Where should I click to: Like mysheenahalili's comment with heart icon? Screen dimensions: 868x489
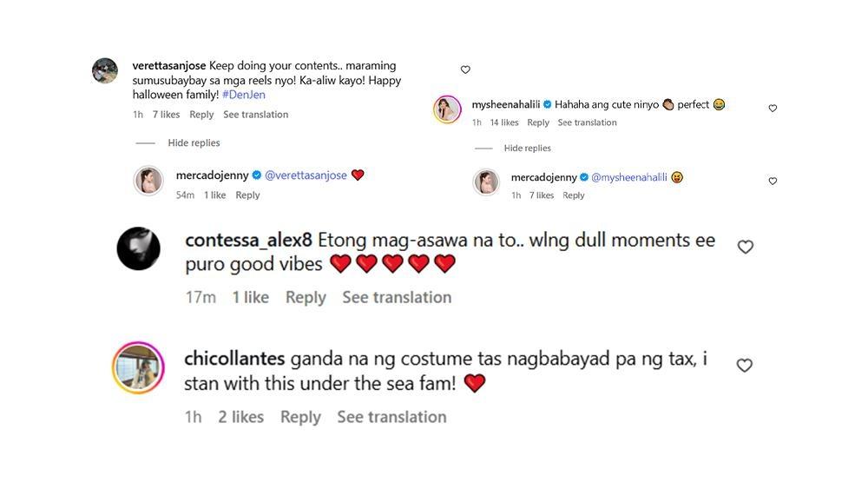click(773, 109)
